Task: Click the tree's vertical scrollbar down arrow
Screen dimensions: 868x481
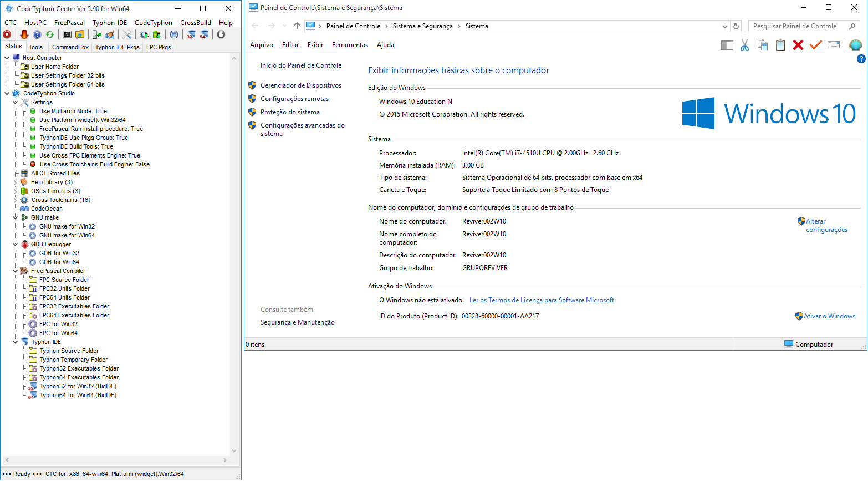Action: (234, 451)
